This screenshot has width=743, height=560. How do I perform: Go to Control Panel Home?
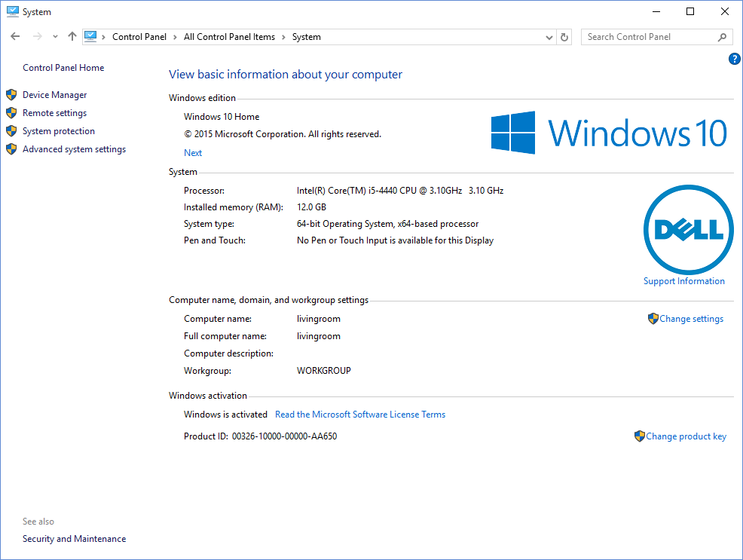(63, 67)
